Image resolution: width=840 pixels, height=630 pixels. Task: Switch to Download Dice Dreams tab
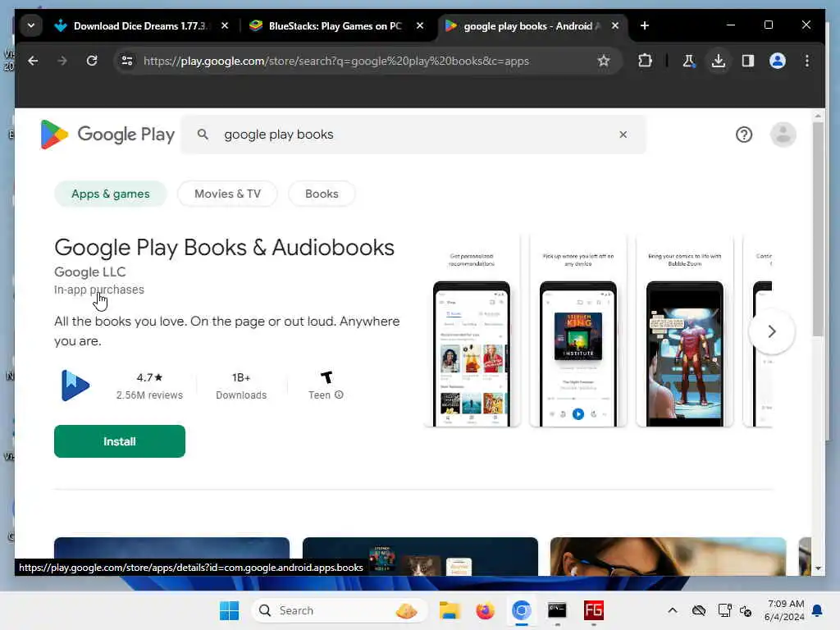click(x=131, y=25)
